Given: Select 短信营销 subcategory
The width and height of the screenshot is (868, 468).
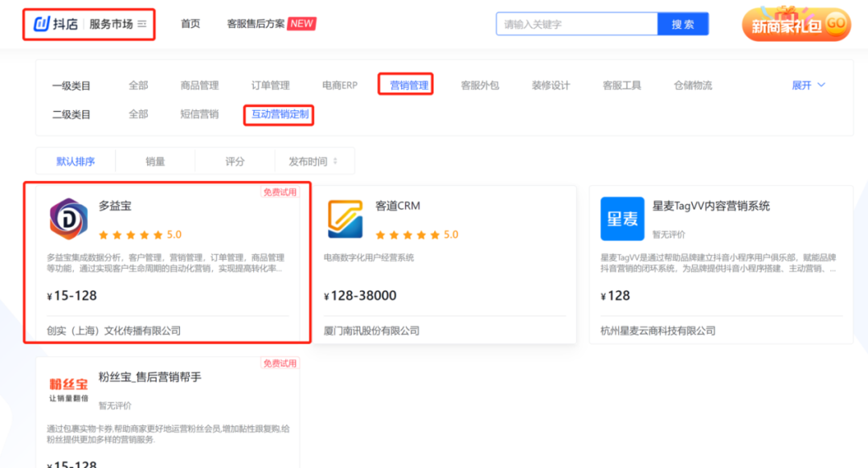Looking at the screenshot, I should tap(199, 114).
